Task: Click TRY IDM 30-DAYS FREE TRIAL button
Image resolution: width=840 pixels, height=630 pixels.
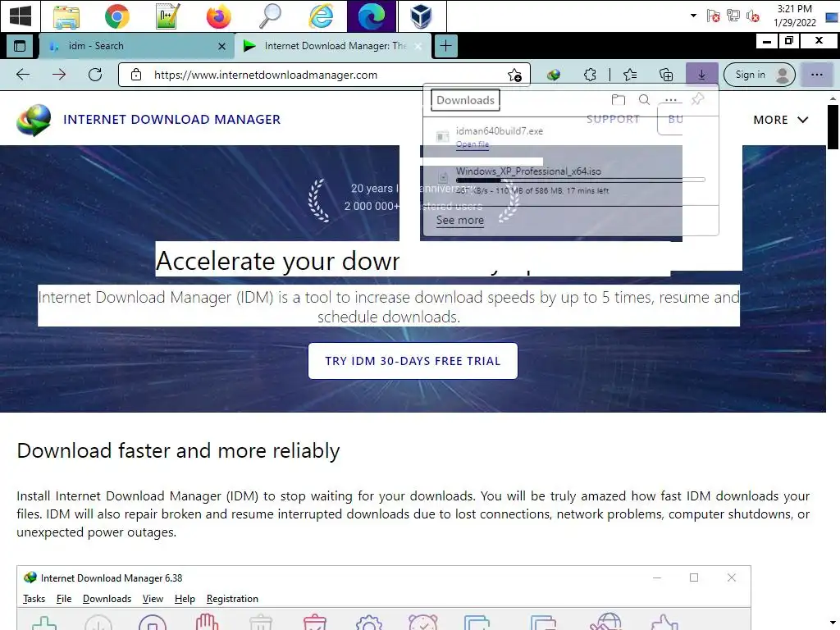Action: (x=413, y=361)
